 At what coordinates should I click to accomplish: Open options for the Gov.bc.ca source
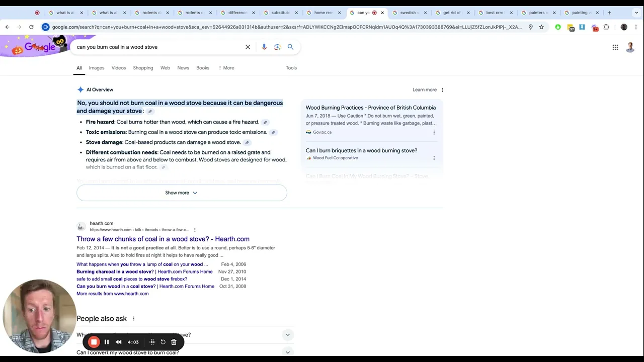point(434,133)
